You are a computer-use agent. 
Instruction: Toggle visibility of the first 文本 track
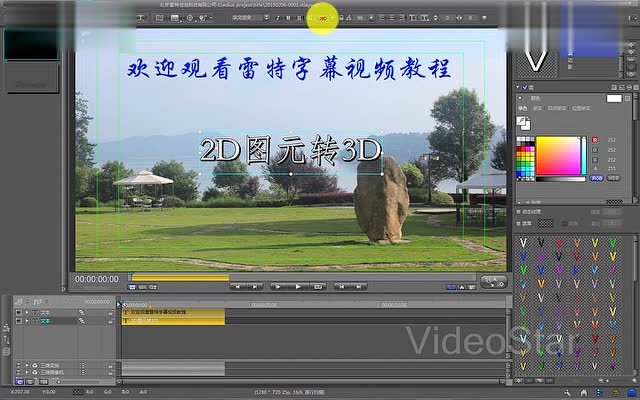click(x=18, y=312)
